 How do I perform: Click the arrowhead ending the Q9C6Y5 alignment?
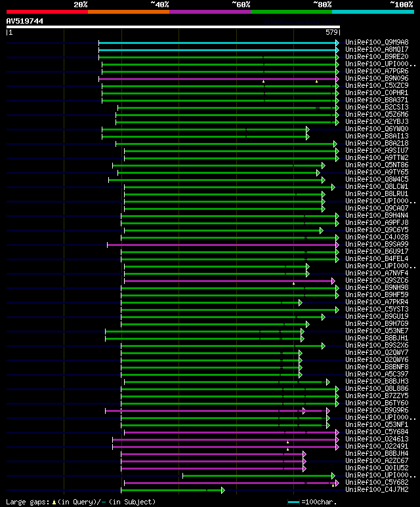[322, 230]
